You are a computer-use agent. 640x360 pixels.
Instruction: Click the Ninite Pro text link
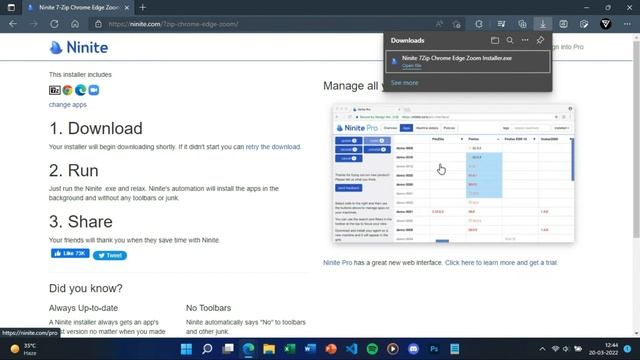337,262
